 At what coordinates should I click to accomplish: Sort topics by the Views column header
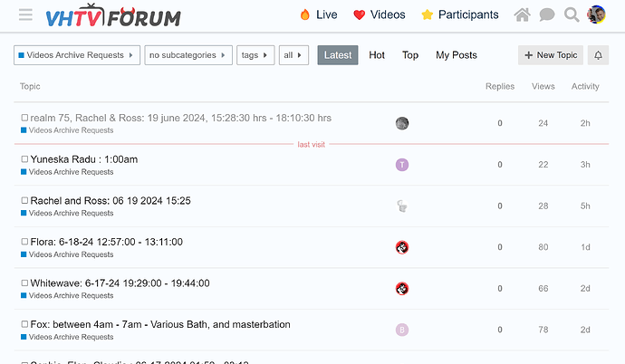pyautogui.click(x=543, y=87)
